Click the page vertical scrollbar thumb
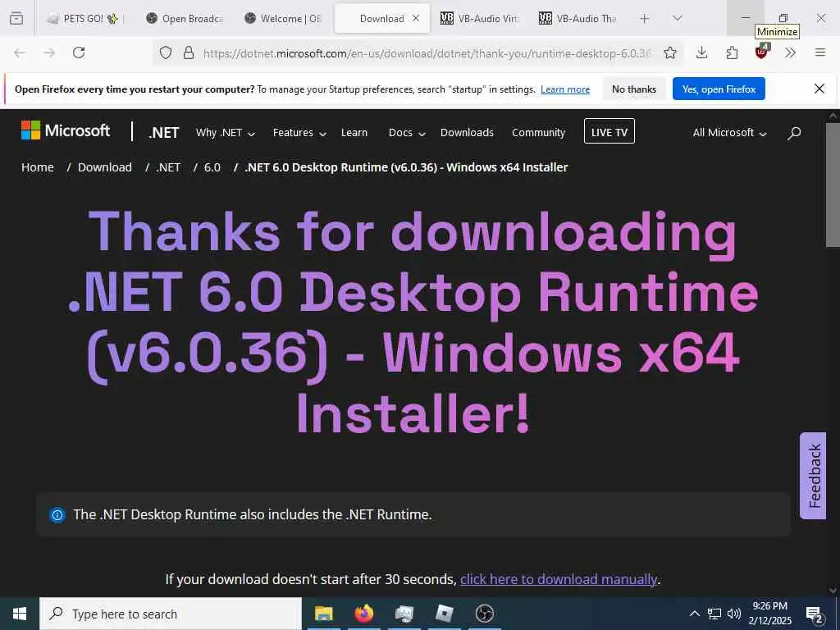Screen dimensions: 840x630 [833, 185]
